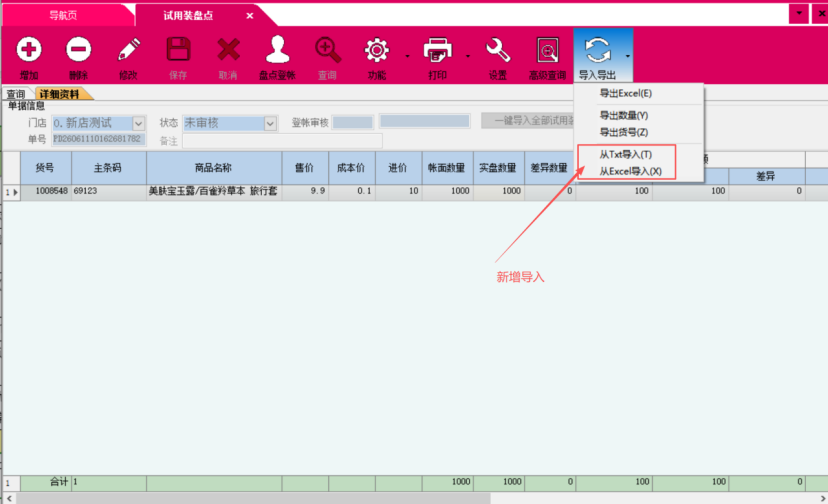Click the 功能 gear icon
The width and height of the screenshot is (828, 504).
pyautogui.click(x=377, y=50)
